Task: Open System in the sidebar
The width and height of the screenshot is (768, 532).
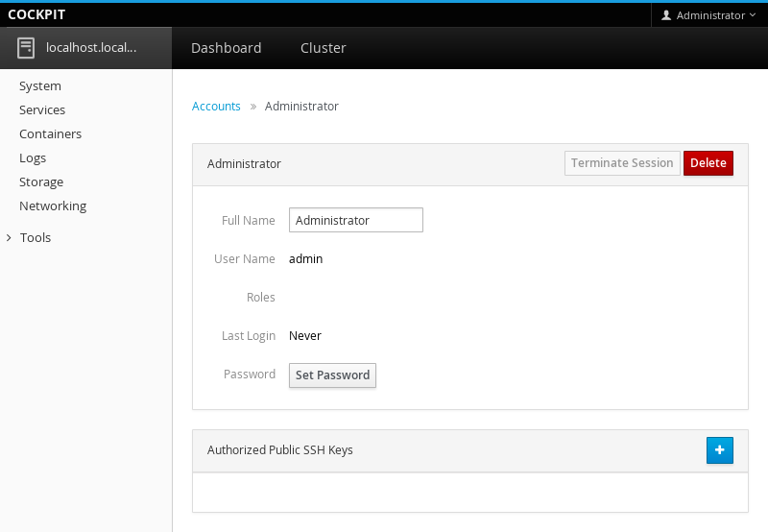Action: 40,85
